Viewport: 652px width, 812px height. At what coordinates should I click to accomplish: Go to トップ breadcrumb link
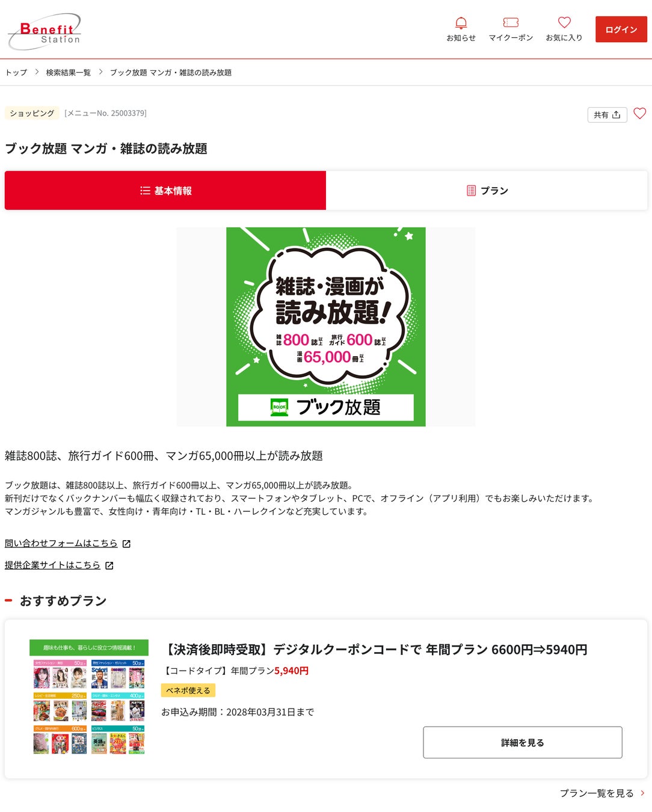(x=16, y=73)
